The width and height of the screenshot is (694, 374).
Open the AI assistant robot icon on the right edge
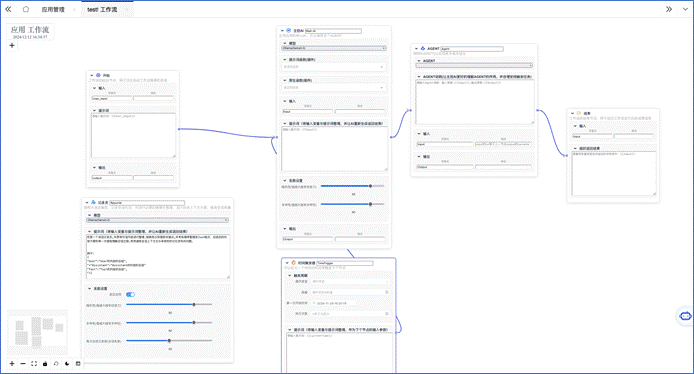click(686, 316)
